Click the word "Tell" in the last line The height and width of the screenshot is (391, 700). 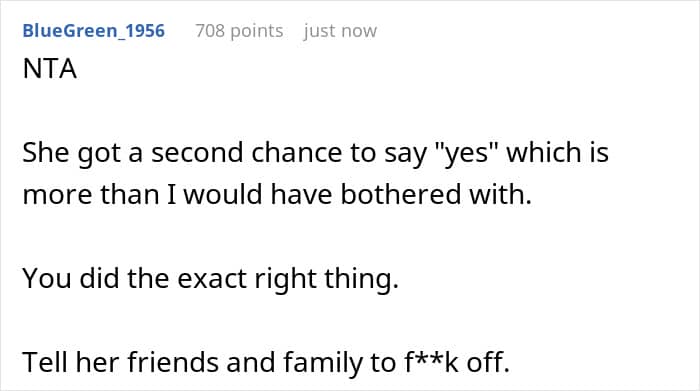(x=45, y=362)
